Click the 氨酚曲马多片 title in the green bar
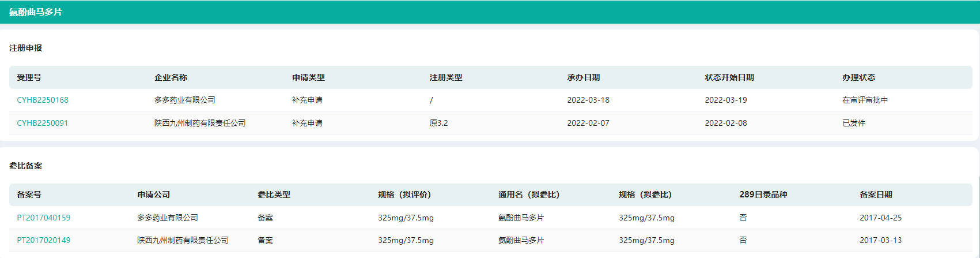The height and width of the screenshot is (258, 980). (x=36, y=12)
